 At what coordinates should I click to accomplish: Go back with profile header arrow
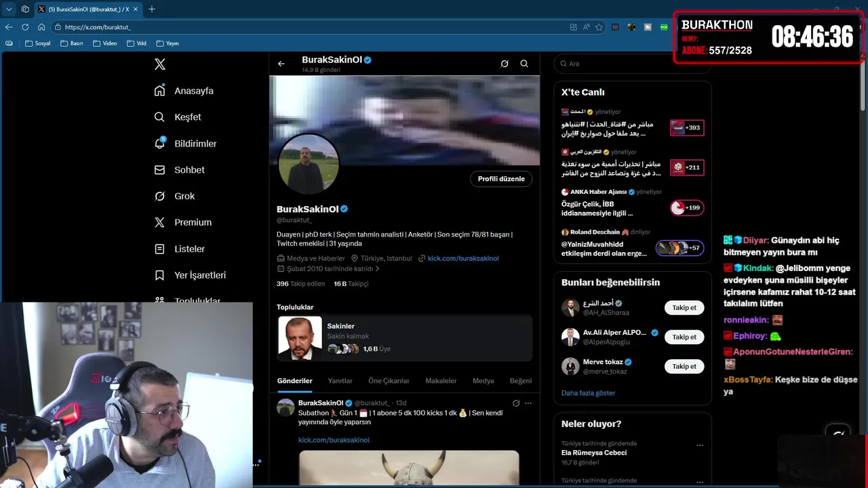click(281, 64)
